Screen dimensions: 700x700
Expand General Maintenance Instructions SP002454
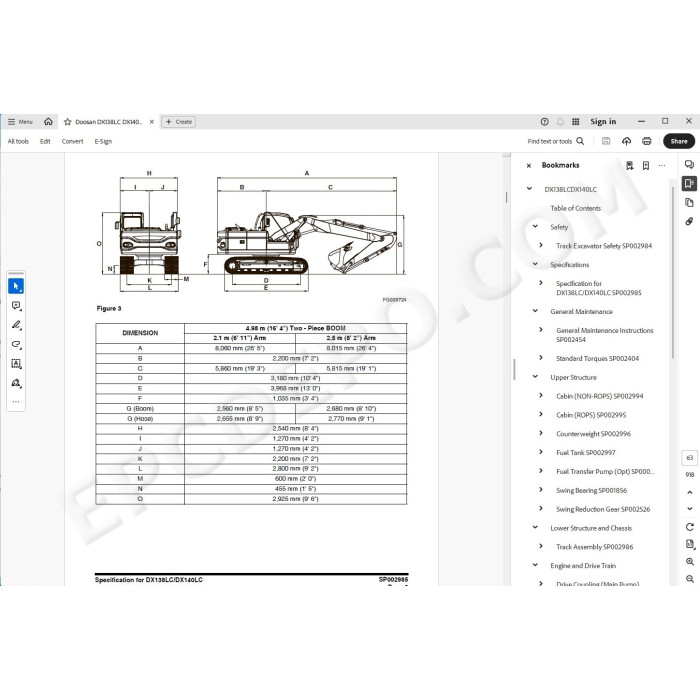pyautogui.click(x=541, y=329)
